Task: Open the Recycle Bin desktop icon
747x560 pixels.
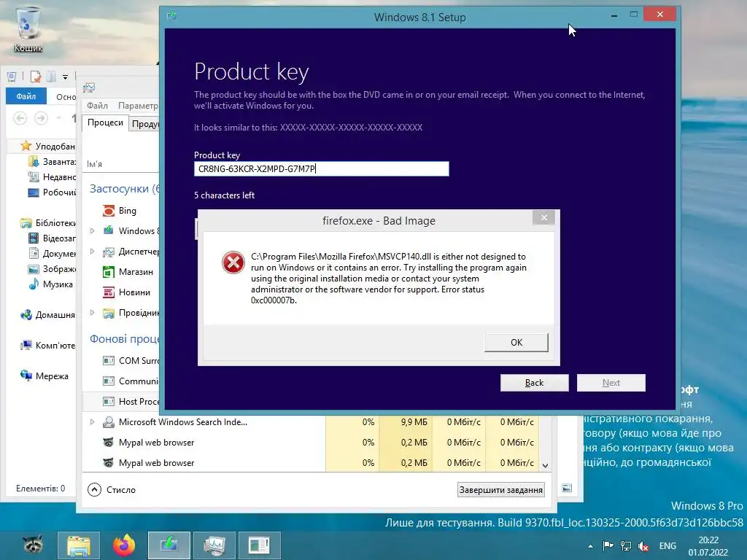Action: coord(28,29)
